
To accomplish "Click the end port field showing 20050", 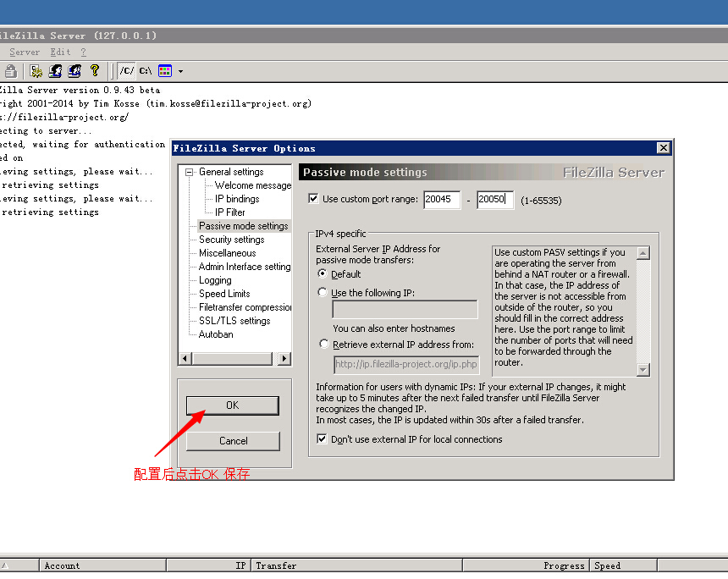I will click(495, 200).
